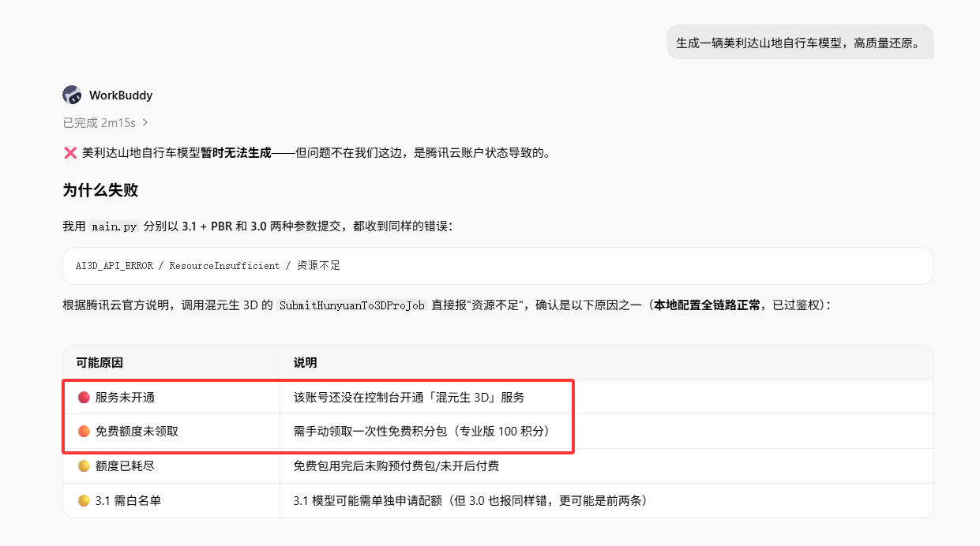This screenshot has height=546, width=980.
Task: Click the bold 暂时无法生成 text
Action: coord(236,152)
